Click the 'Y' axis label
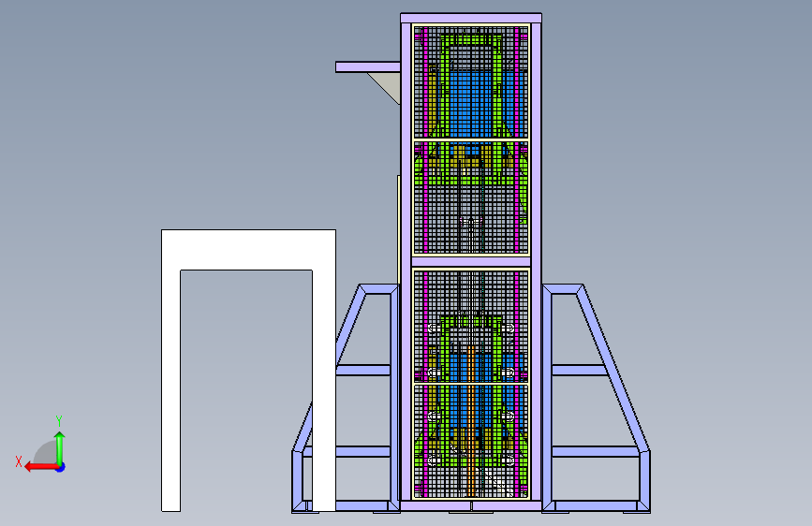This screenshot has width=812, height=526. pos(59,421)
